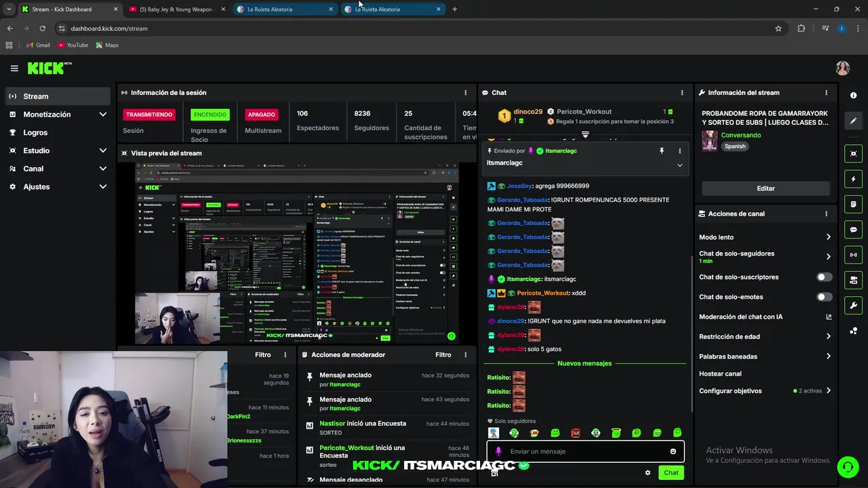Bookmark this page with the star icon
Screen dimensions: 868x488
pos(778,28)
